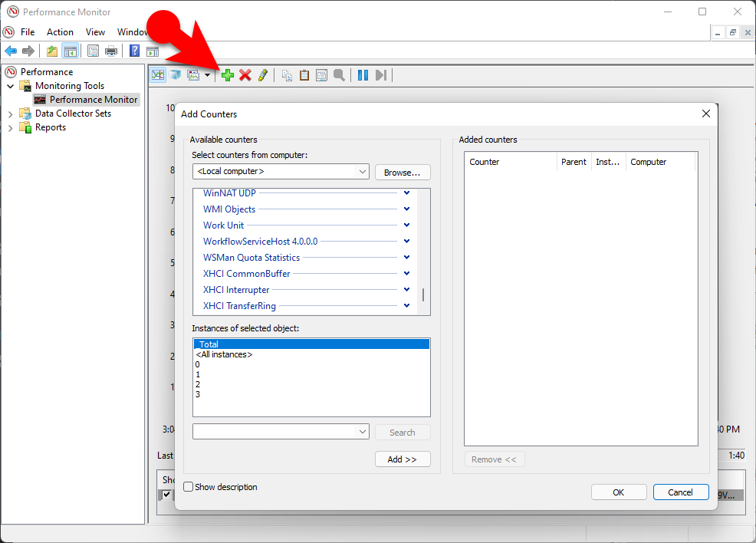The image size is (756, 543).
Task: Click the Browse... button
Action: click(x=402, y=172)
